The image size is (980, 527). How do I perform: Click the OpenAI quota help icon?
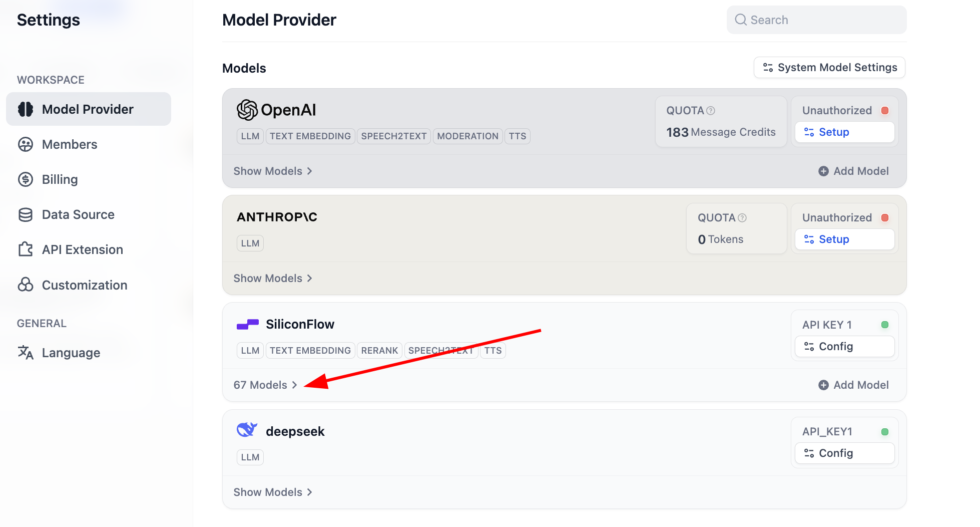click(711, 111)
